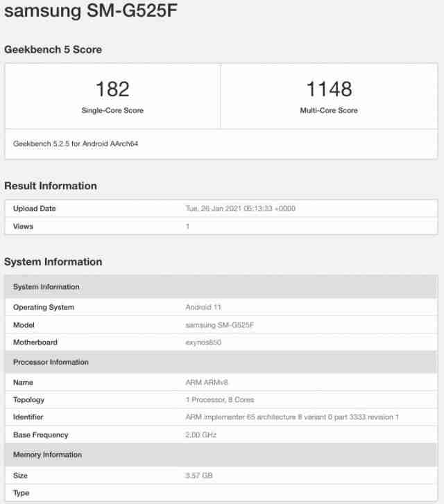Select the Android 11 operating system value
Image resolution: width=444 pixels, height=504 pixels.
(x=203, y=307)
